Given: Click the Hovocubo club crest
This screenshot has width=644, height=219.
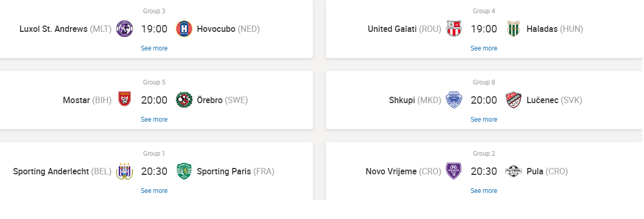Looking at the screenshot, I should point(184,29).
